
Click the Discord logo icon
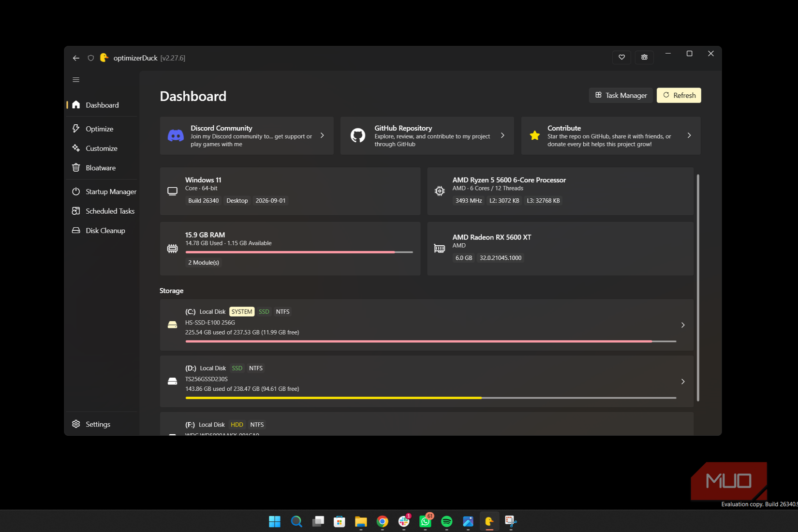[x=176, y=136]
